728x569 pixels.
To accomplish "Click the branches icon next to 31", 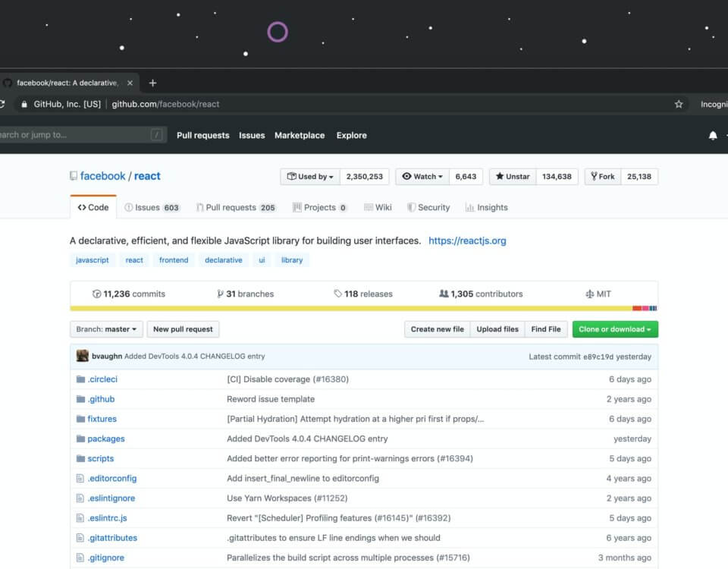I will pyautogui.click(x=220, y=294).
